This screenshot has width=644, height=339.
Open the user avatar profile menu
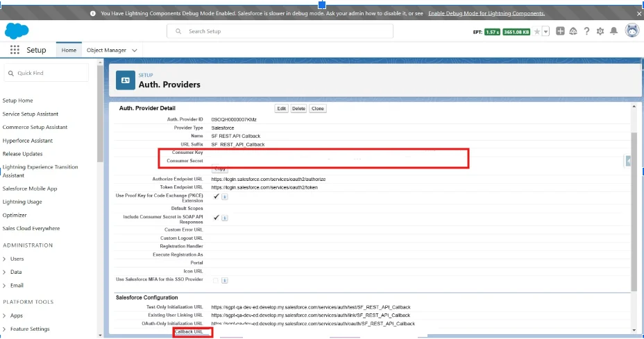632,31
